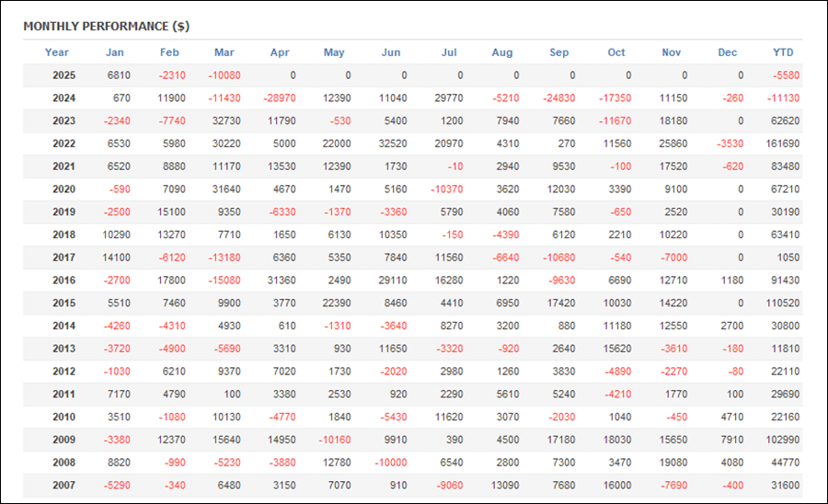
Task: Click the -28970 value in 2024 Apr
Action: (280, 97)
